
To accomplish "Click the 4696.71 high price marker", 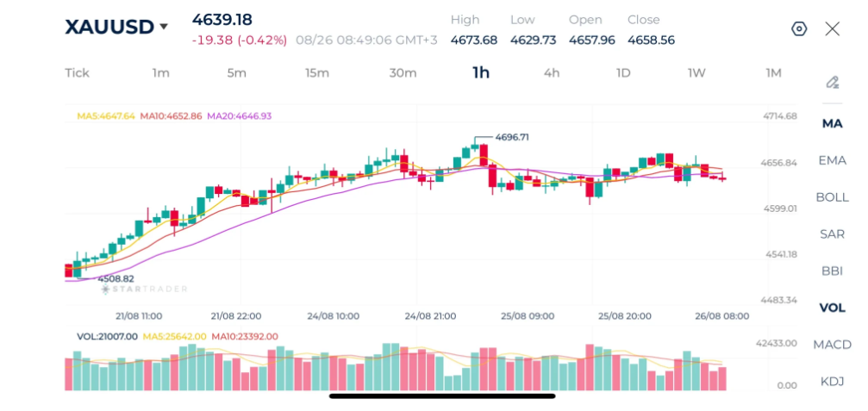I will click(x=511, y=137).
